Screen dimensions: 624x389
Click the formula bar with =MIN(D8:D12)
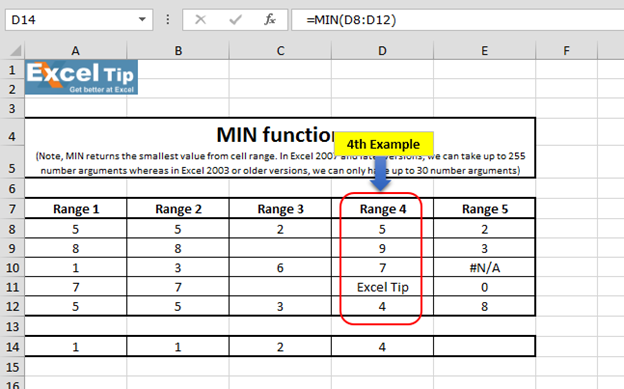click(x=458, y=20)
